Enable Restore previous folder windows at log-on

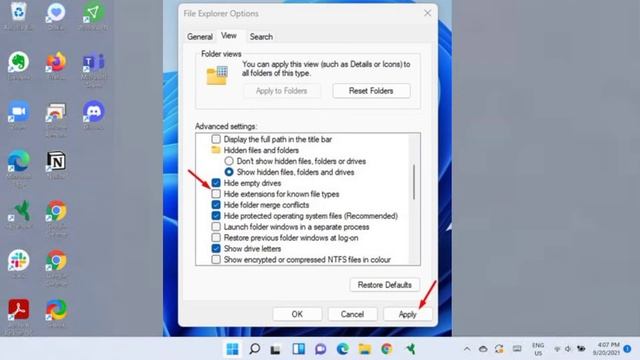click(216, 238)
